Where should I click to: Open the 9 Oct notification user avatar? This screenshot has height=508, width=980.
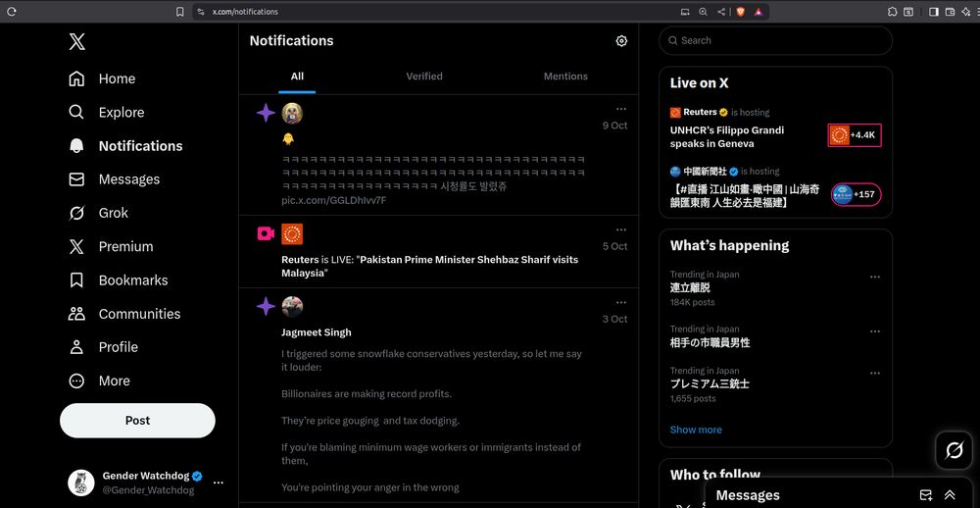click(292, 113)
